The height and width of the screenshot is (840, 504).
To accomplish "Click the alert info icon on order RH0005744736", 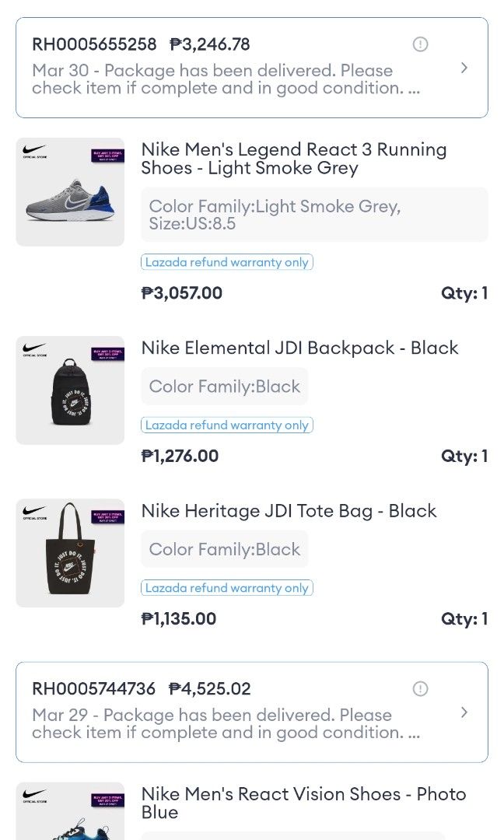I will [x=420, y=689].
